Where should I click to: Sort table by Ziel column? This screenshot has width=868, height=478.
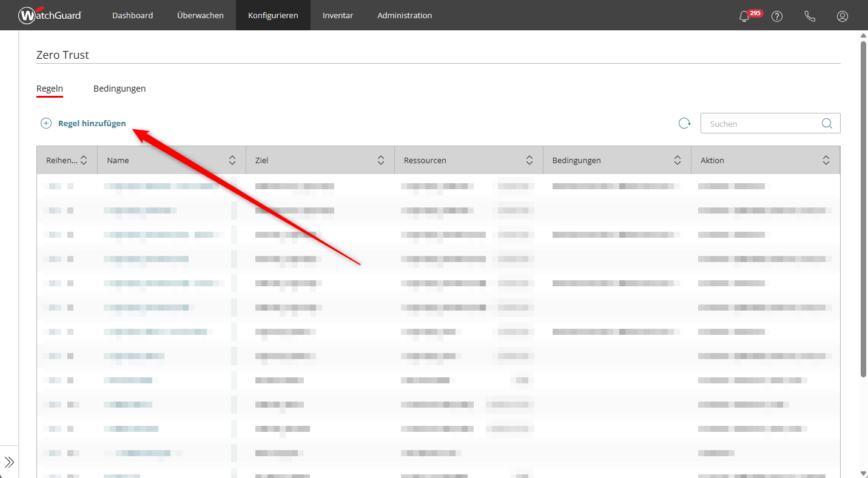380,160
